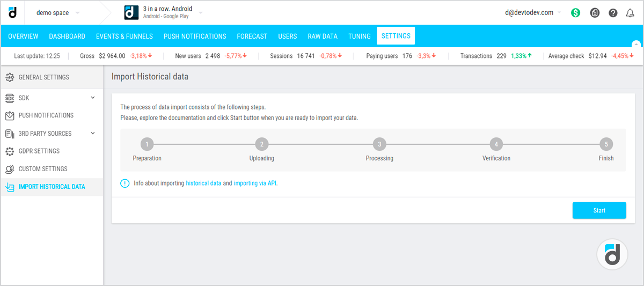This screenshot has width=644, height=286.
Task: Click the help question mark icon
Action: [613, 13]
